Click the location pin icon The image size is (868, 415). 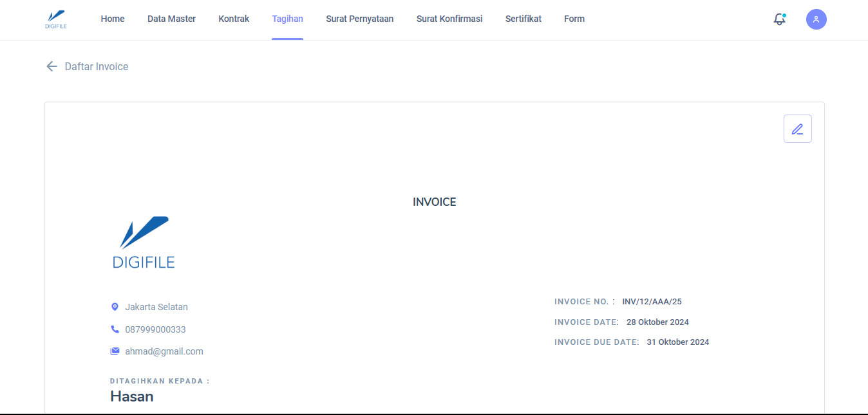tap(115, 307)
